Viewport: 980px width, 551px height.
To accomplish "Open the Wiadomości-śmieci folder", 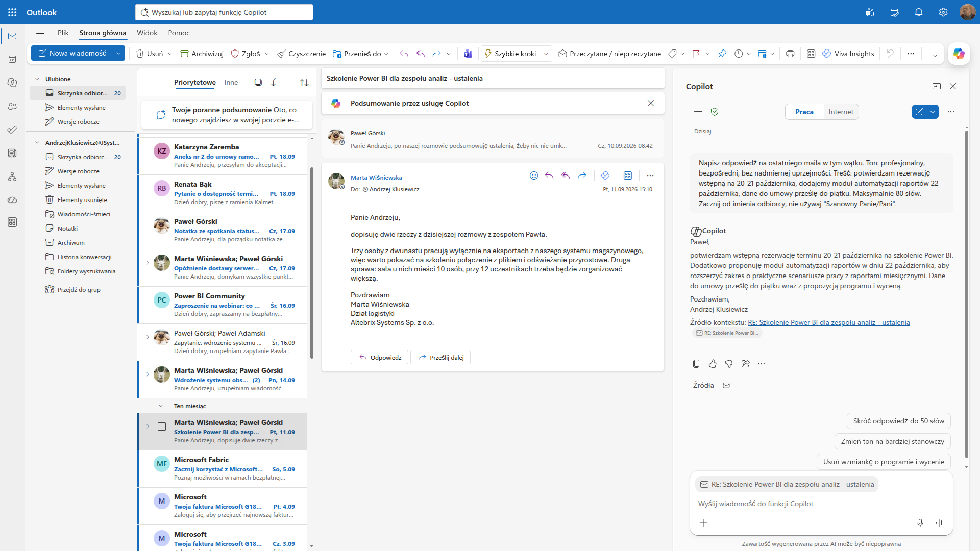I will click(x=84, y=214).
